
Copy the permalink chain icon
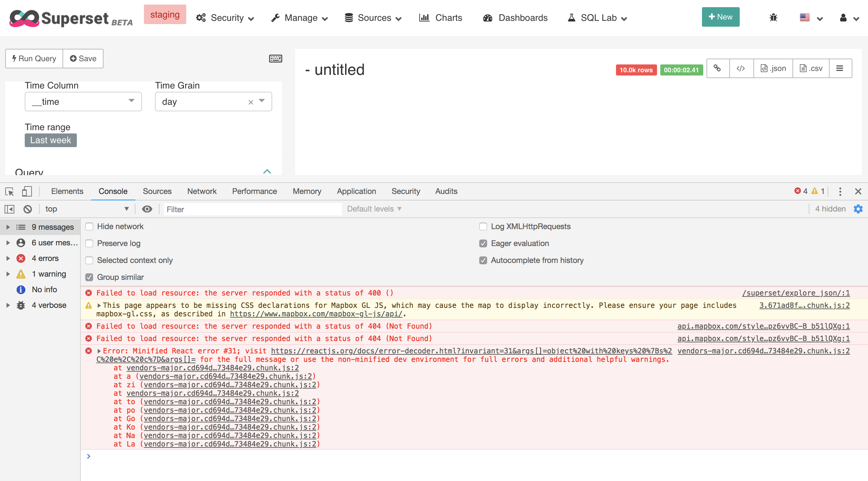click(717, 68)
